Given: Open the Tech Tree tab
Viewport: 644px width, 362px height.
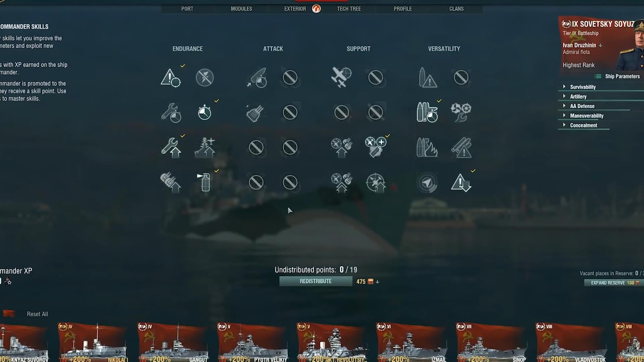Looking at the screenshot, I should (x=349, y=9).
